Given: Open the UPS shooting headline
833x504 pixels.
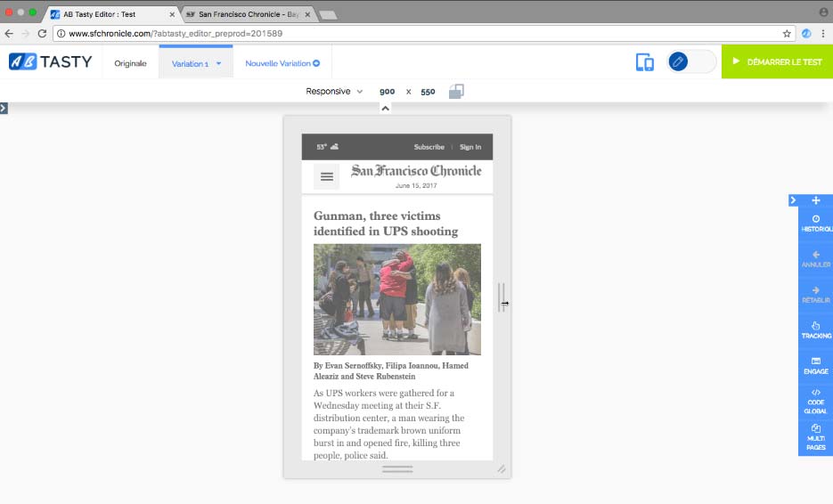Looking at the screenshot, I should point(386,224).
